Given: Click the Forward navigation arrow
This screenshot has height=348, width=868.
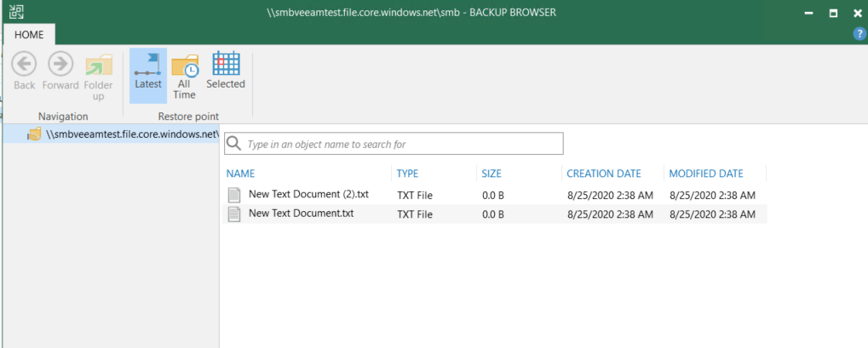Looking at the screenshot, I should coord(60,65).
